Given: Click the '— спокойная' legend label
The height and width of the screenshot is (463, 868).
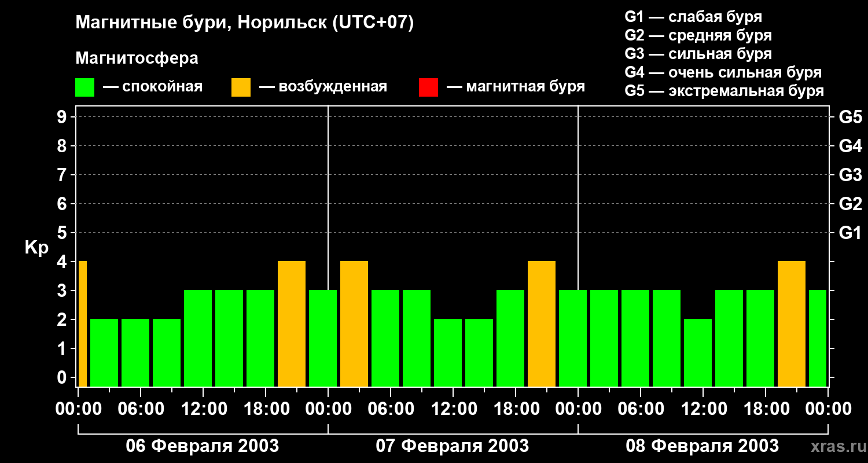Looking at the screenshot, I should [x=153, y=87].
